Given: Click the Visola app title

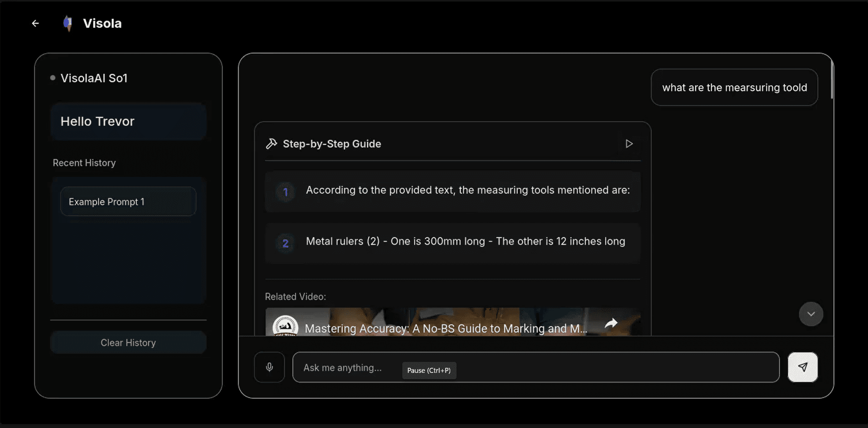Looking at the screenshot, I should pos(102,23).
